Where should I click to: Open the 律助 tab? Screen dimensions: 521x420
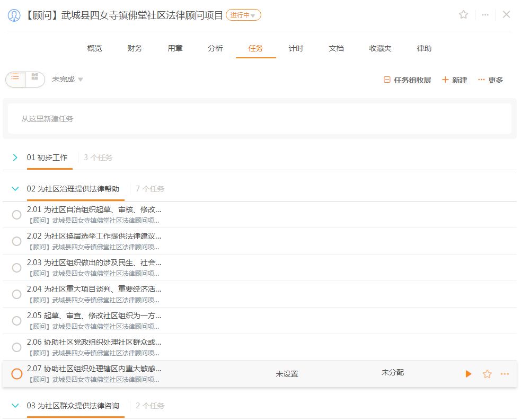[424, 48]
